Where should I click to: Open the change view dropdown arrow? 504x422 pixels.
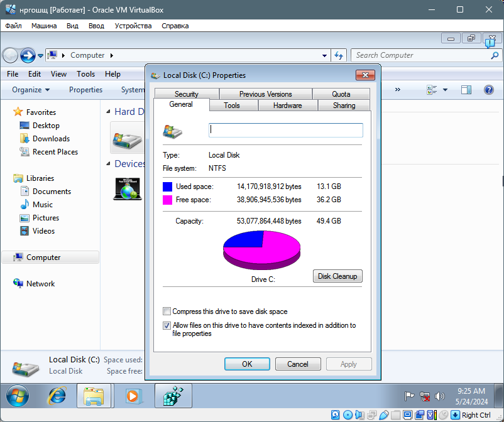coord(445,90)
